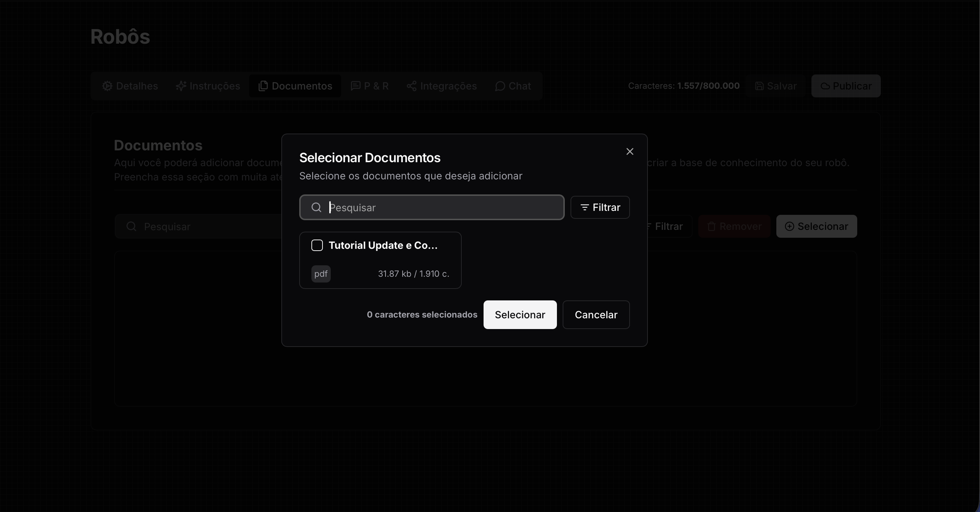
Task: Close the Selecionar Documentos dialog with X
Action: tap(630, 151)
